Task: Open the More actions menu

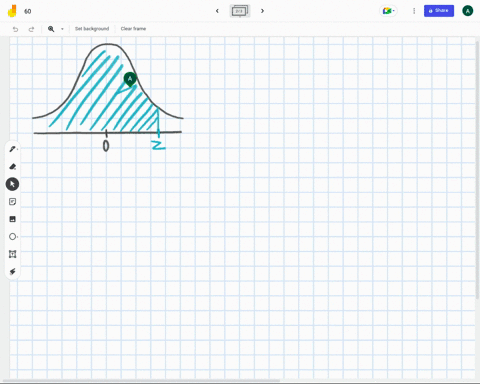Action: (414, 11)
